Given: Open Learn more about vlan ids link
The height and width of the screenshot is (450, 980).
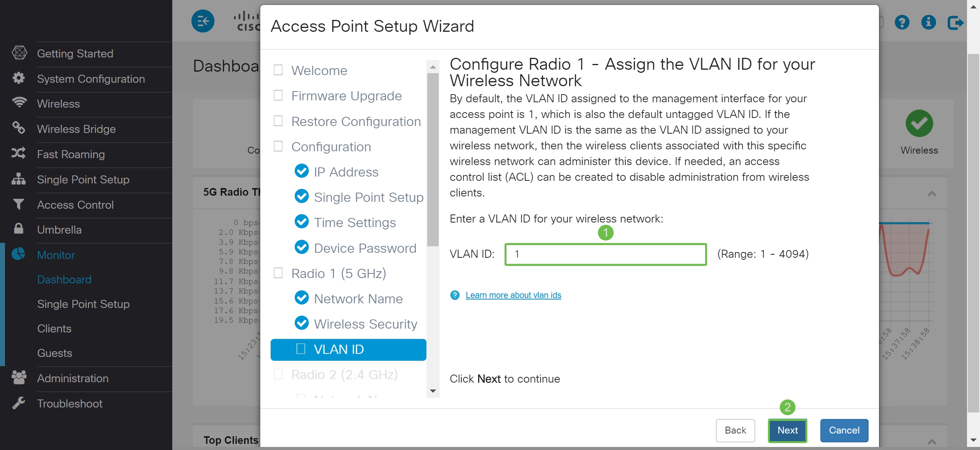Looking at the screenshot, I should pos(513,295).
